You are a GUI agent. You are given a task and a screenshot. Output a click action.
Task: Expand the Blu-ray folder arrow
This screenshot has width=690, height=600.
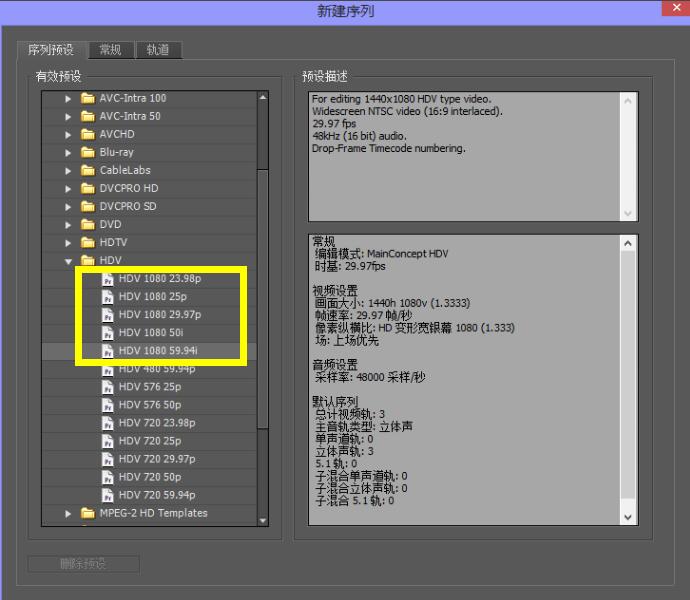[x=68, y=153]
